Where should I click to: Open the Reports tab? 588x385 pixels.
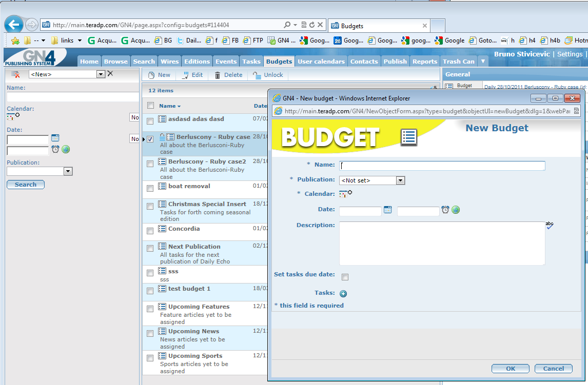tap(425, 62)
